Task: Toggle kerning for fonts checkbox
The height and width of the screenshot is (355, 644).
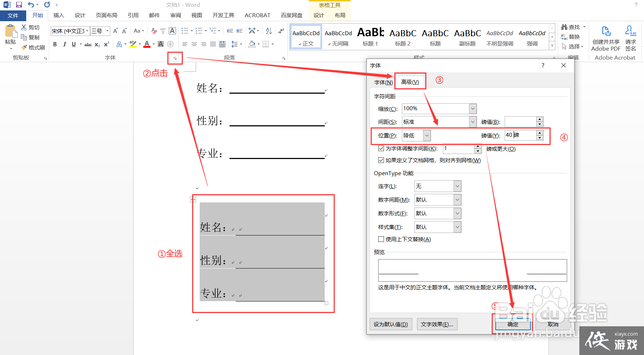Action: [381, 148]
